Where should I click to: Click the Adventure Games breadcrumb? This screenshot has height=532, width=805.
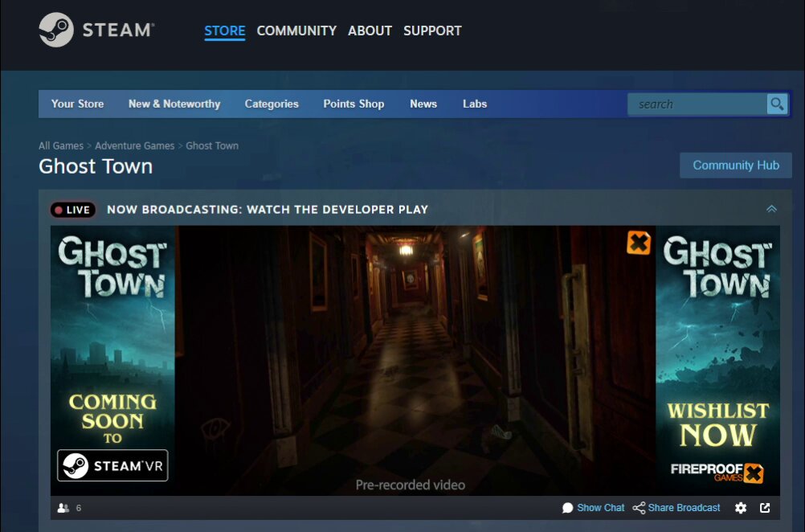click(134, 145)
